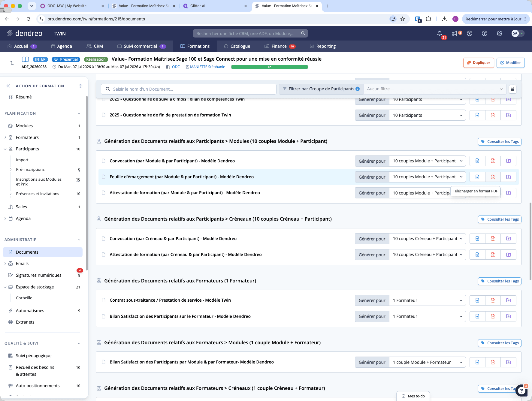The width and height of the screenshot is (532, 401).
Task: Open the Reporting navigation tab
Action: coord(323,46)
